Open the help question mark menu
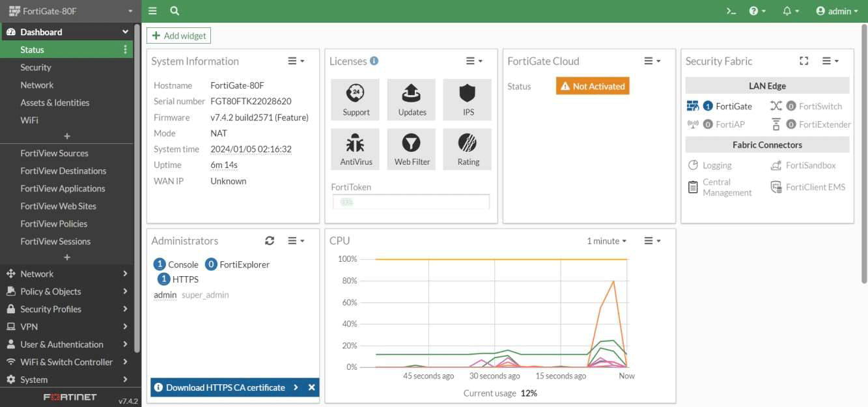Image resolution: width=868 pixels, height=407 pixels. click(757, 11)
